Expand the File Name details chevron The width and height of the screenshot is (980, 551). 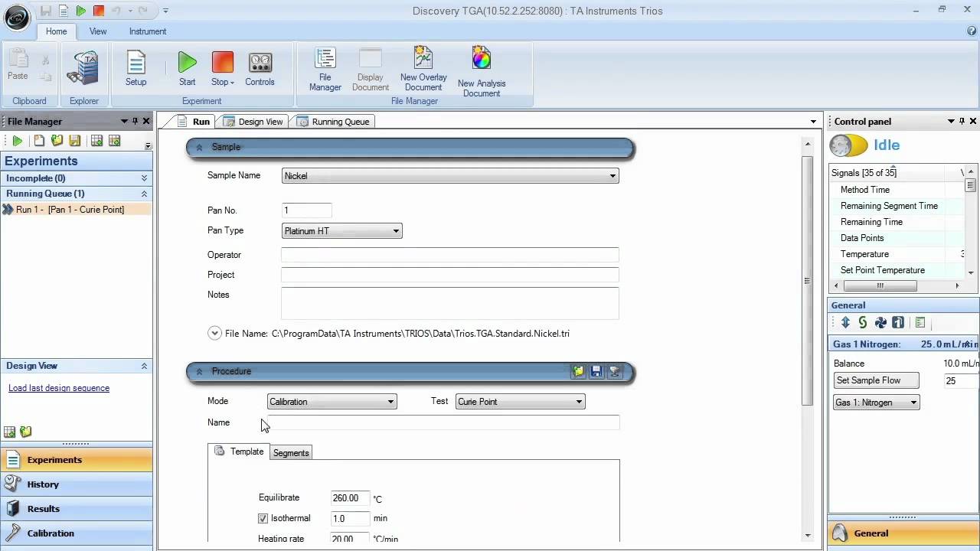(x=214, y=334)
